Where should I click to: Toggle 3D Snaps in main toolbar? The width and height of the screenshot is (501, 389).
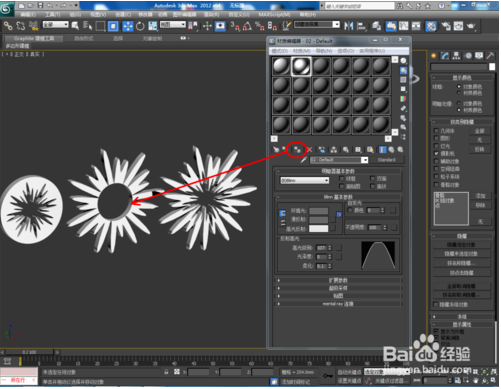pos(235,26)
